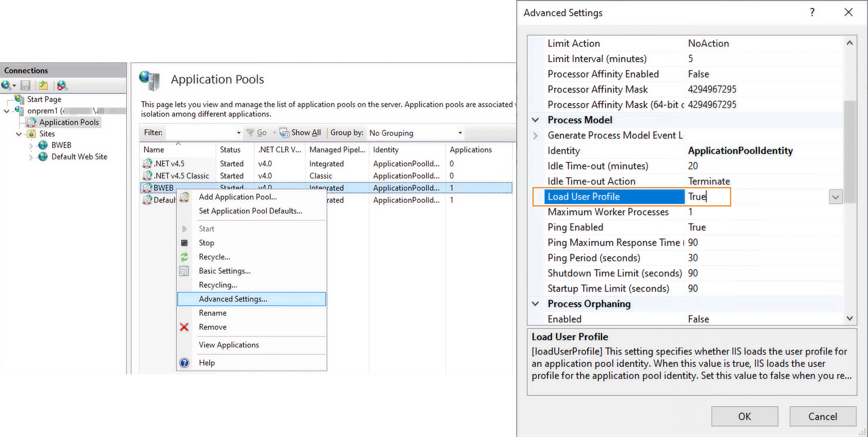This screenshot has height=437, width=868.
Task: Click the up-folder icon in Connections toolbar
Action: [43, 85]
